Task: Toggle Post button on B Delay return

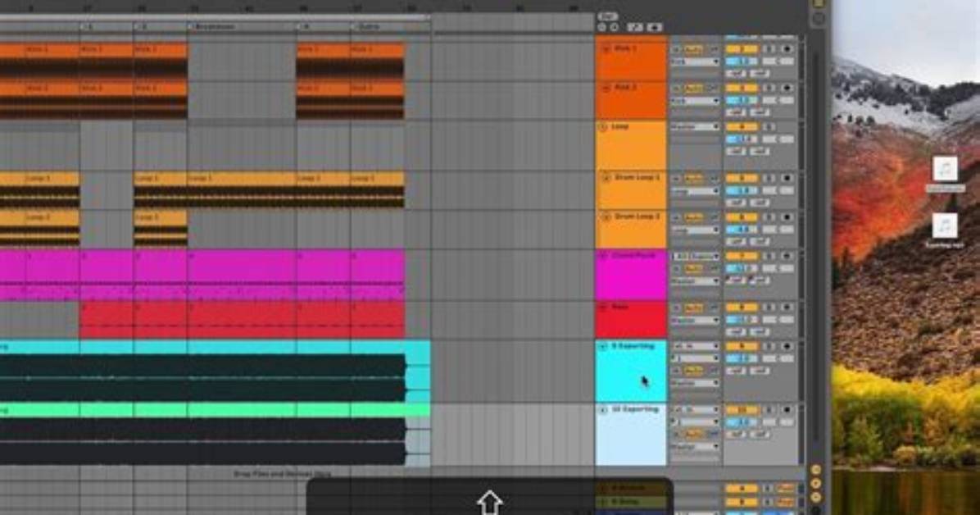Action: (x=787, y=502)
